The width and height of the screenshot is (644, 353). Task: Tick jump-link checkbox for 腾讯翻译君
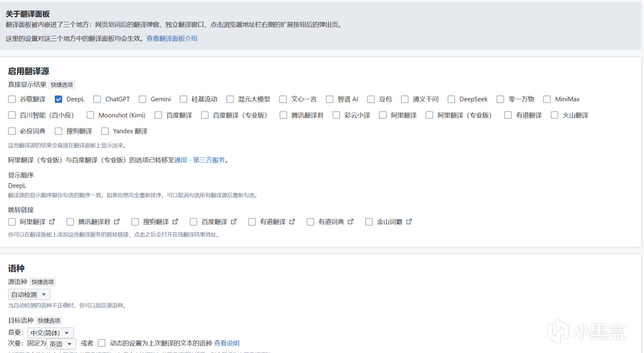point(70,222)
